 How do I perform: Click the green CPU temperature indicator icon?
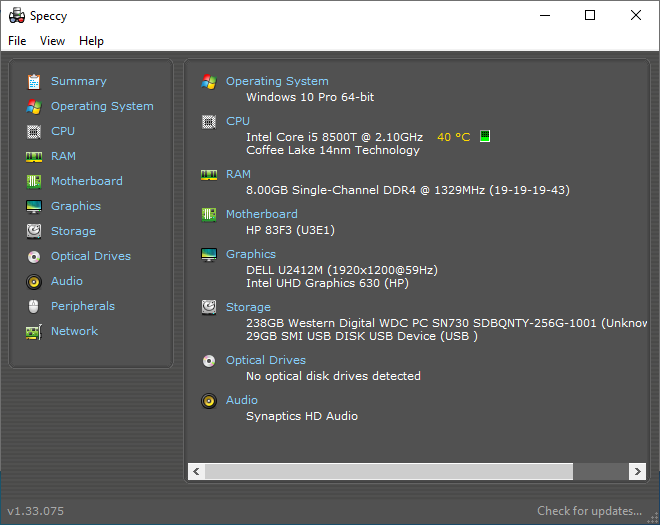coord(485,136)
